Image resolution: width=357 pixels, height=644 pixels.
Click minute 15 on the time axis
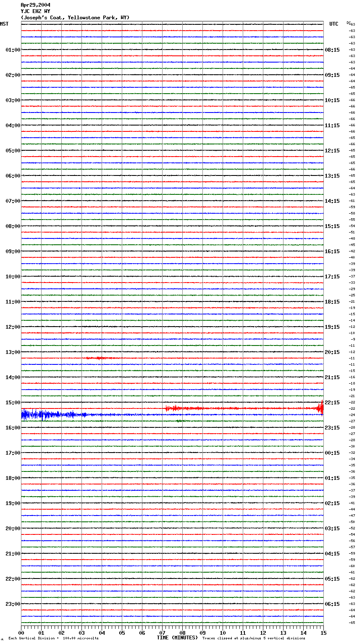tap(323, 632)
